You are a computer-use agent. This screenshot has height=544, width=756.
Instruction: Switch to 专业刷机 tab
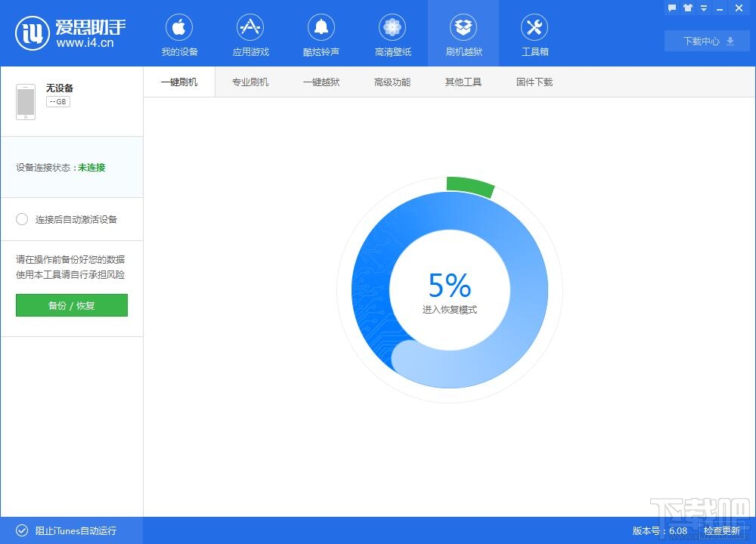[250, 82]
